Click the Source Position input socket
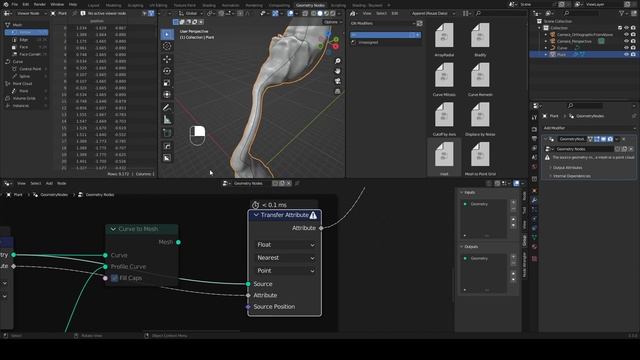The image size is (640, 360). tap(248, 307)
